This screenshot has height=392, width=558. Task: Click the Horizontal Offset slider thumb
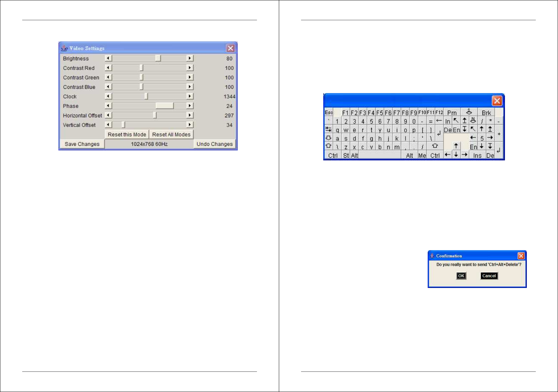tap(155, 115)
